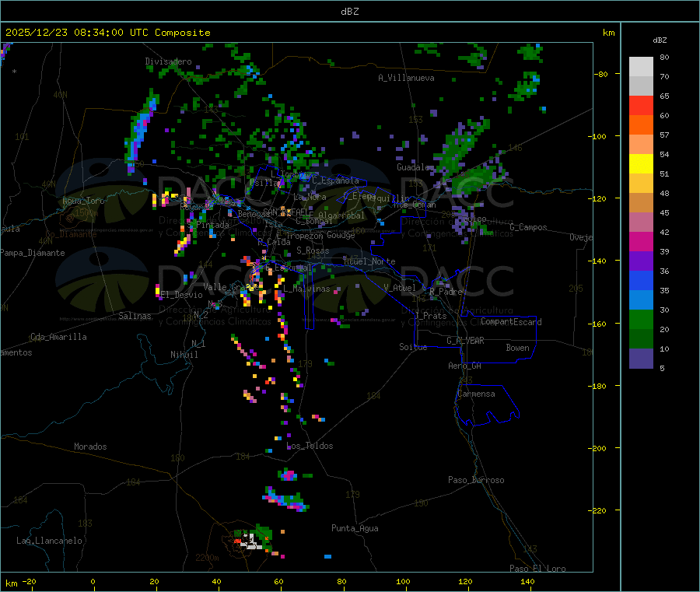Click the C_Española map label
Image resolution: width=700 pixels, height=592 pixels.
tap(335, 180)
